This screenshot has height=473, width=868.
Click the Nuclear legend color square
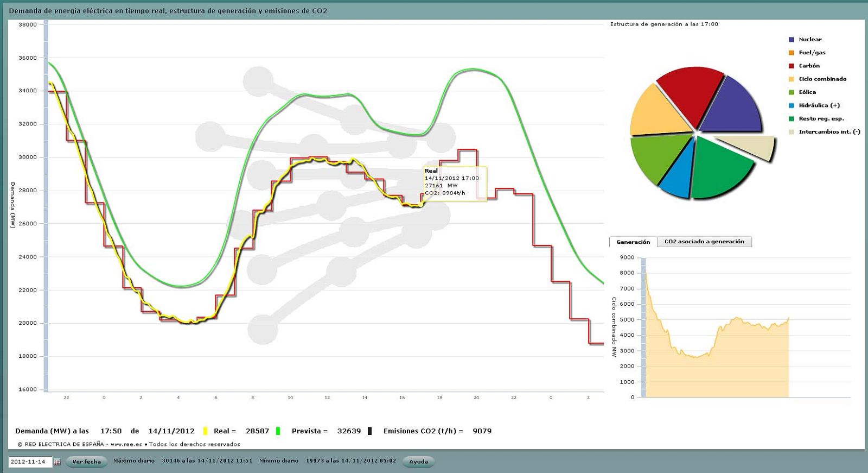[792, 40]
